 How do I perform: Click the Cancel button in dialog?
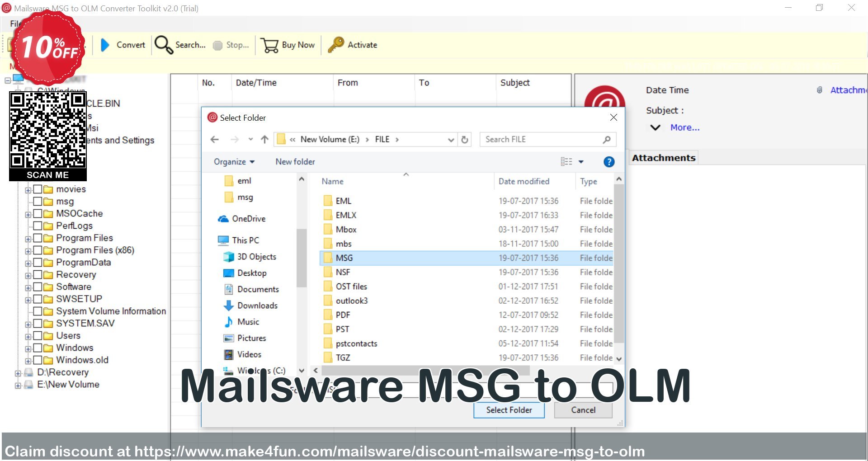coord(583,410)
